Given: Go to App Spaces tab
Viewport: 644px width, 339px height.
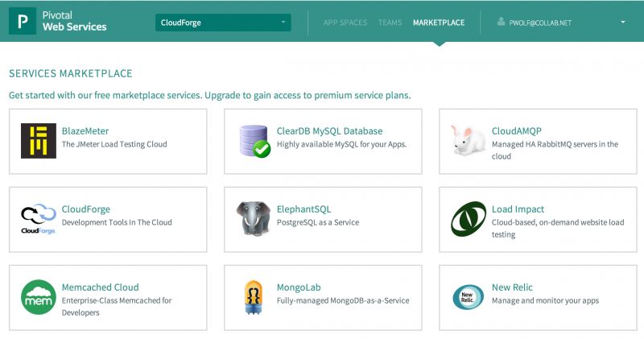Looking at the screenshot, I should point(345,23).
